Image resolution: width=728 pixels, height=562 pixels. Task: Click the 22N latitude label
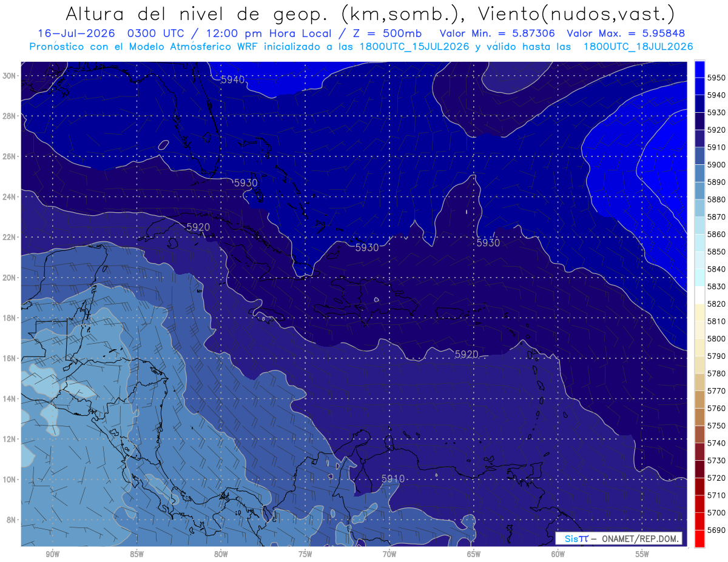(x=10, y=237)
